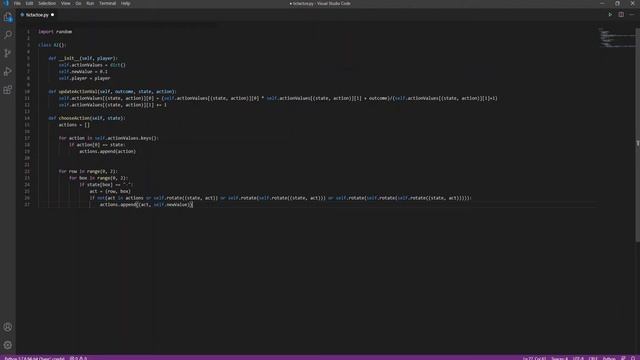The height and width of the screenshot is (360, 640).
Task: Open the notifications bell icon
Action: coord(633,358)
